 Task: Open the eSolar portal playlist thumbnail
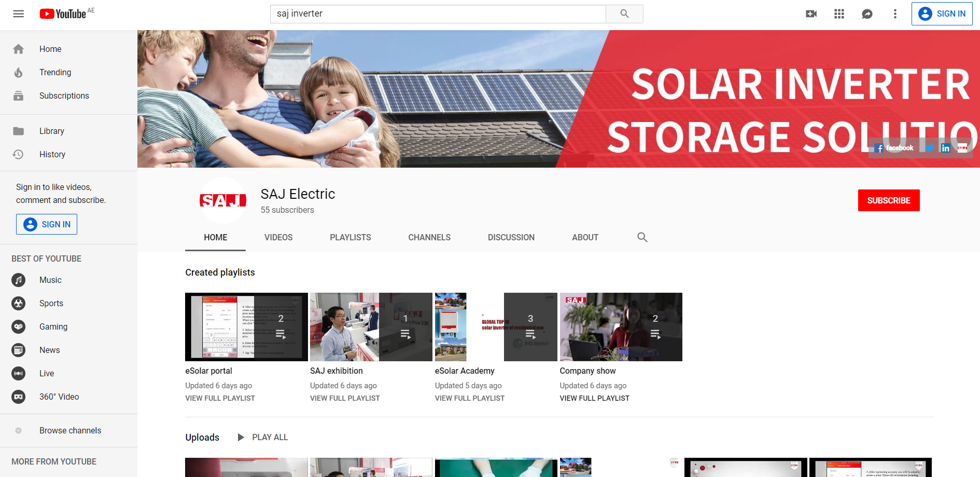246,327
